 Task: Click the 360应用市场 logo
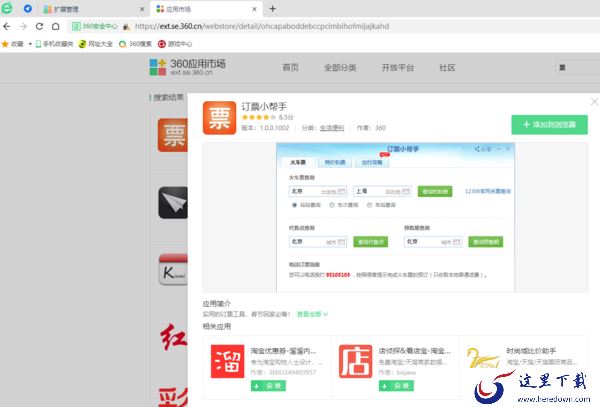coord(187,67)
